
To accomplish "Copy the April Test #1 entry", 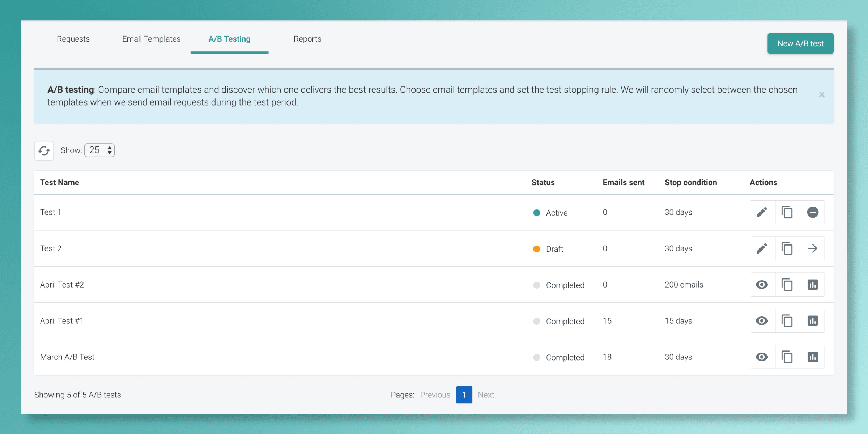I will coord(787,321).
